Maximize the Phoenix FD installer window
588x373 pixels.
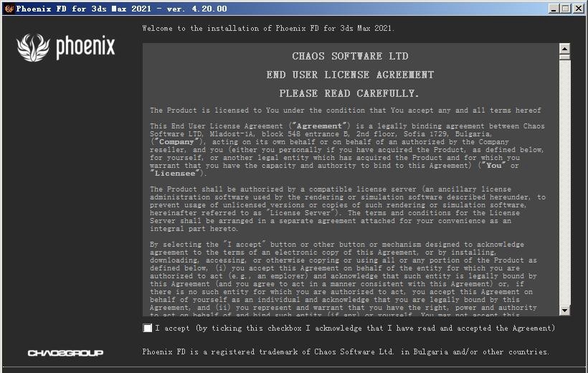[x=566, y=9]
